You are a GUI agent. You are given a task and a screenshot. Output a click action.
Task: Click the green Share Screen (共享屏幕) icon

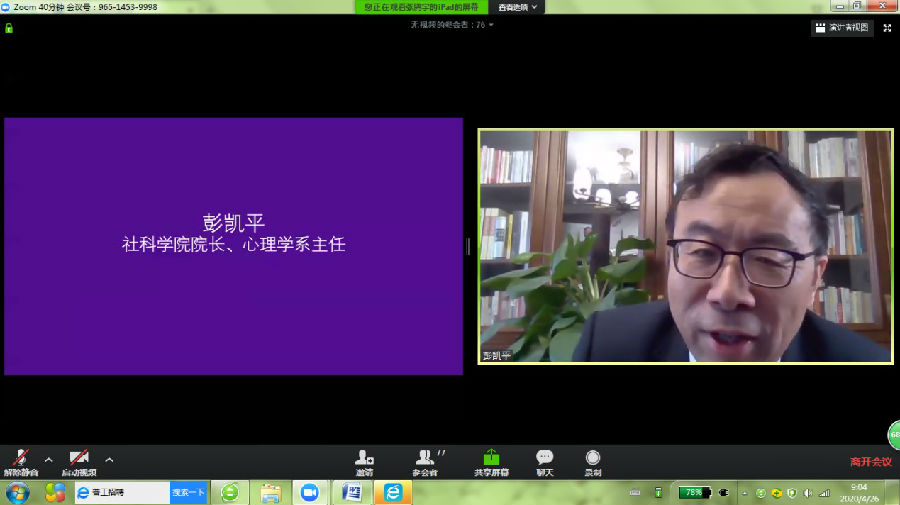pos(491,461)
